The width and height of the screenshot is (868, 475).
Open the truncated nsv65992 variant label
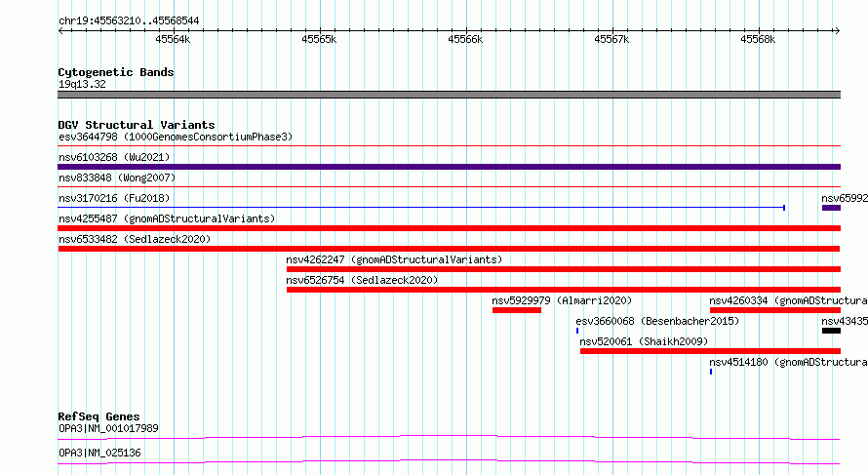845,198
